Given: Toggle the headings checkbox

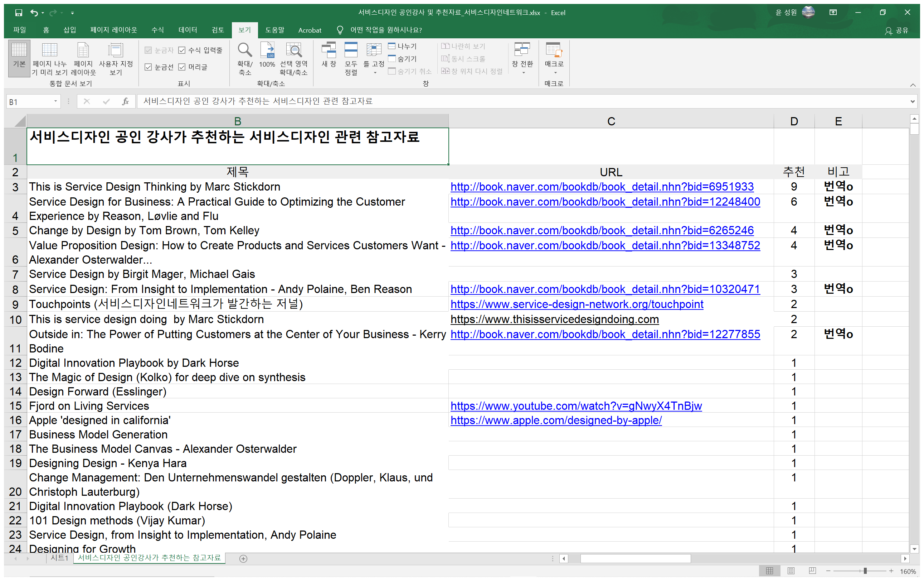Looking at the screenshot, I should coord(182,67).
